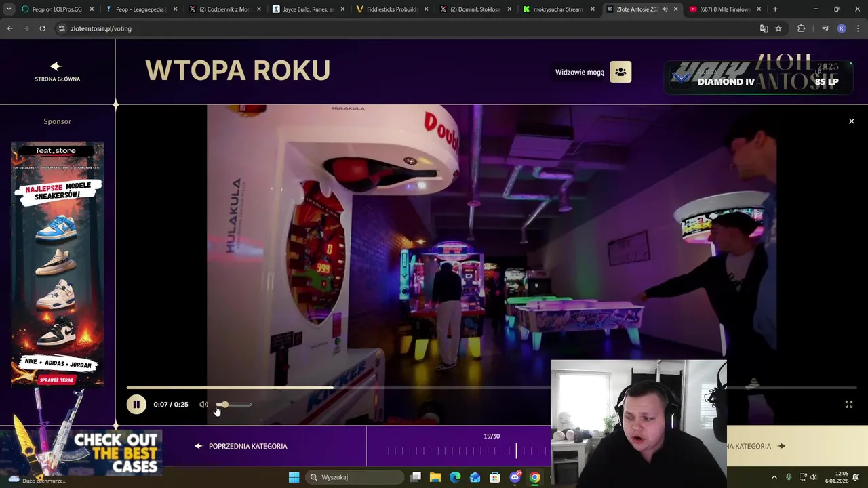This screenshot has width=868, height=488.
Task: Switch to Peop on LOLPros.GG tab
Action: [x=56, y=9]
